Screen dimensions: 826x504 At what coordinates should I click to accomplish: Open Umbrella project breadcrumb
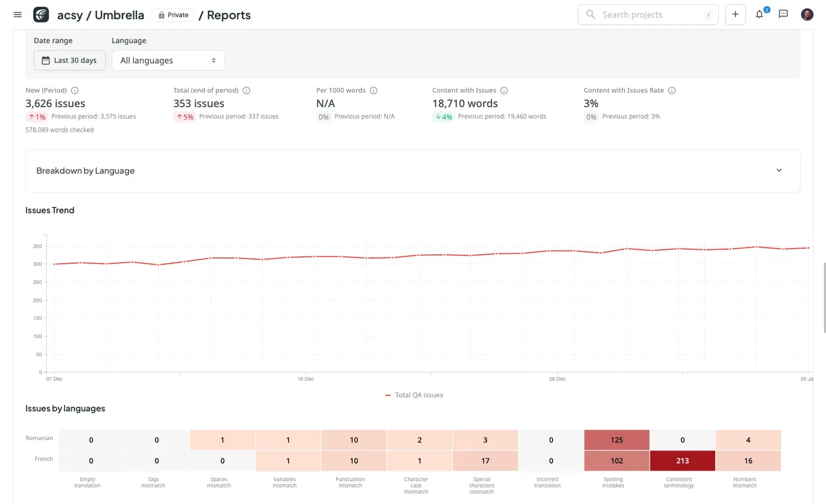(x=119, y=15)
